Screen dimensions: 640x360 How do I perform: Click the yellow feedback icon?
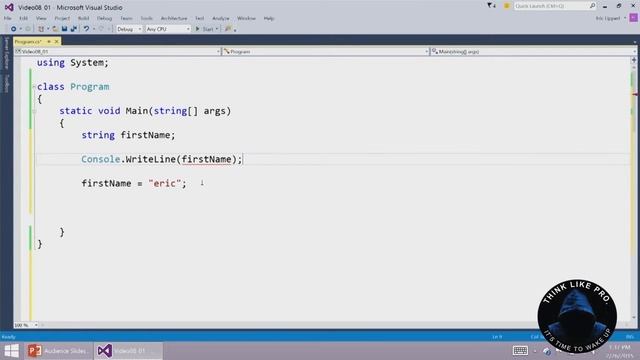(507, 6)
